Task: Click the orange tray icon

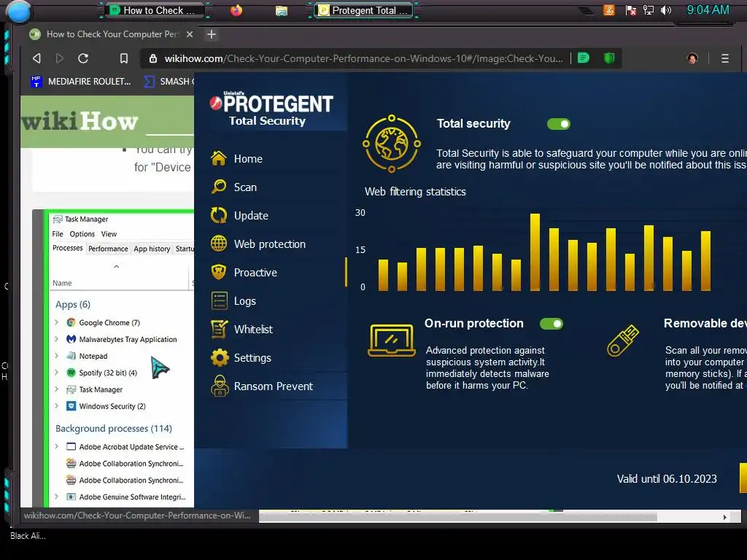Action: 609,10
